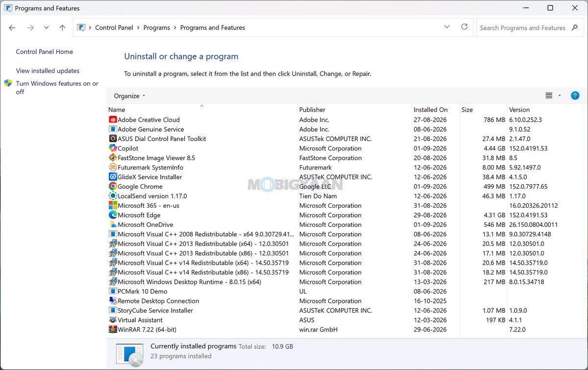Click the 786 MB size value
588x370 pixels.
tap(494, 120)
